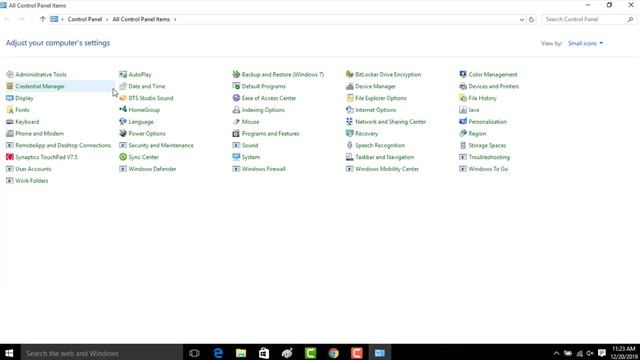Image resolution: width=640 pixels, height=360 pixels.
Task: Click the Recovery link
Action: [367, 133]
